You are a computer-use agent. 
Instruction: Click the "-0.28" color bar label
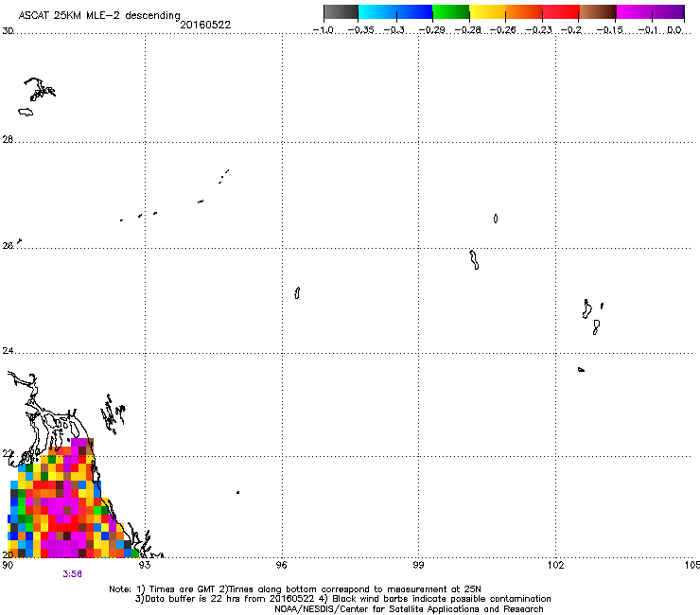point(467,30)
